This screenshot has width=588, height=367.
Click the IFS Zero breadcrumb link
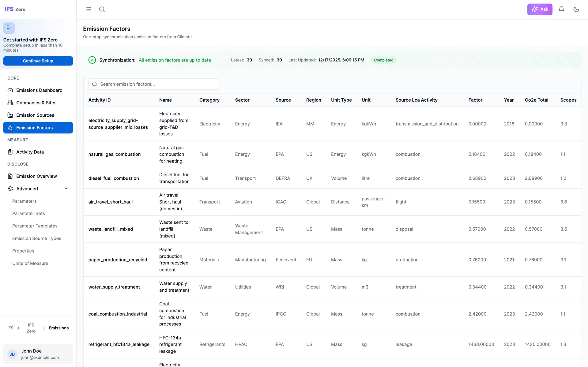point(31,328)
